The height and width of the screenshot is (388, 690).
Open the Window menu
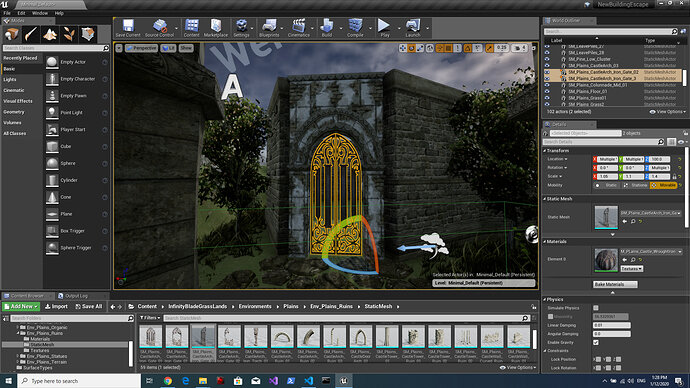click(x=40, y=13)
